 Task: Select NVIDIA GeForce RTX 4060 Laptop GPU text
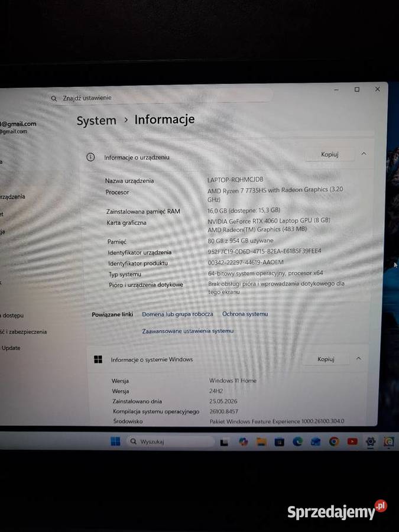(x=269, y=220)
